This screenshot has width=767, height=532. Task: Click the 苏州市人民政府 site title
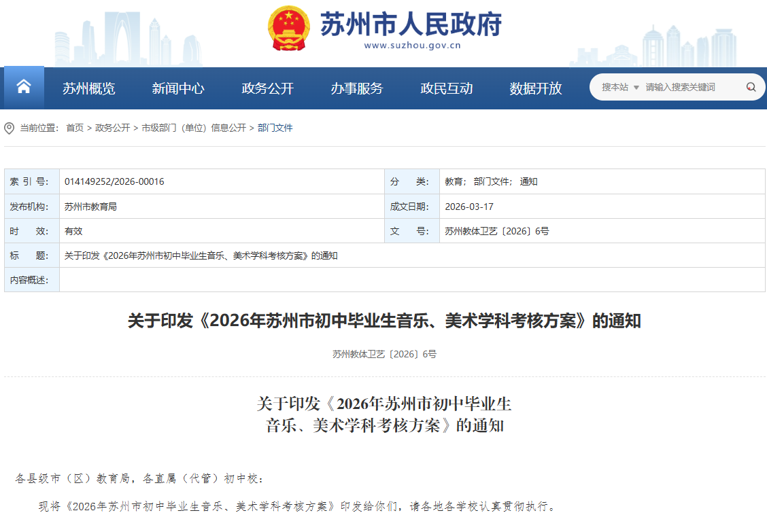pyautogui.click(x=411, y=24)
